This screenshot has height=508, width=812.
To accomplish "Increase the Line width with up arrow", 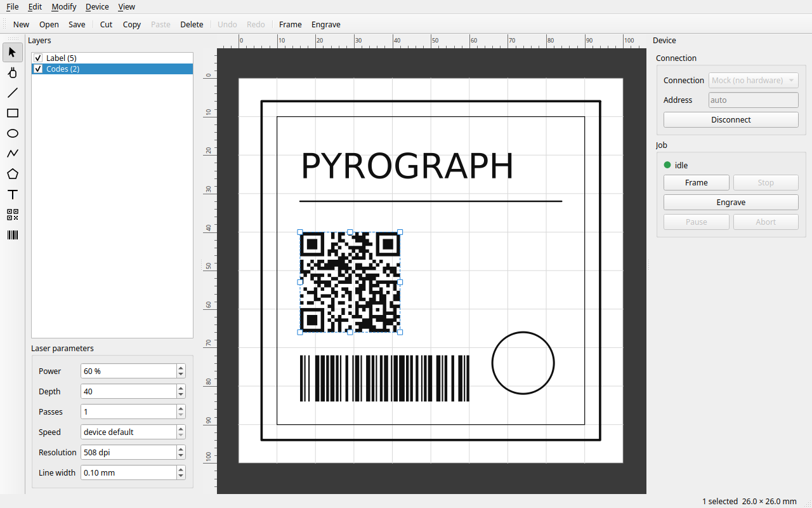I will [181, 469].
